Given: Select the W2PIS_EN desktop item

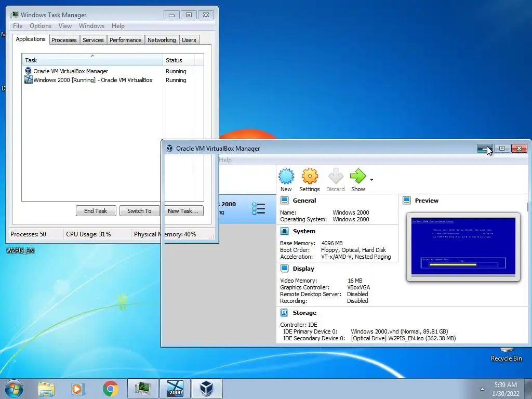Looking at the screenshot, I should coord(20,250).
